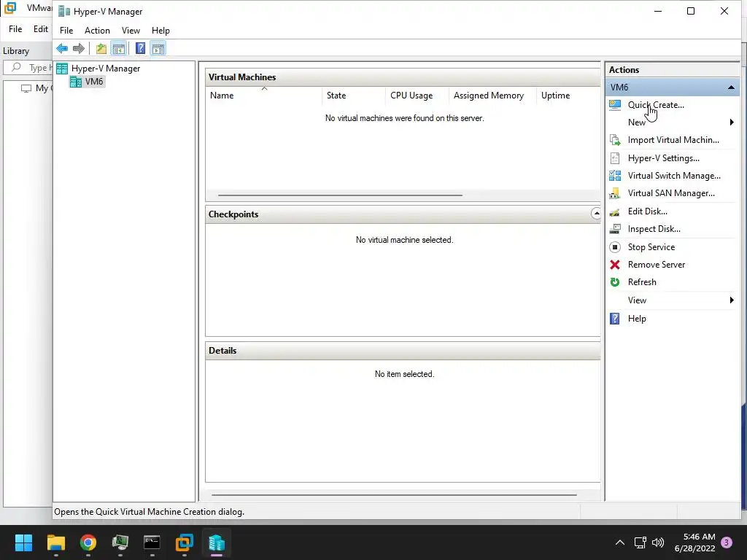Expand the New submenu arrow

[x=732, y=122]
